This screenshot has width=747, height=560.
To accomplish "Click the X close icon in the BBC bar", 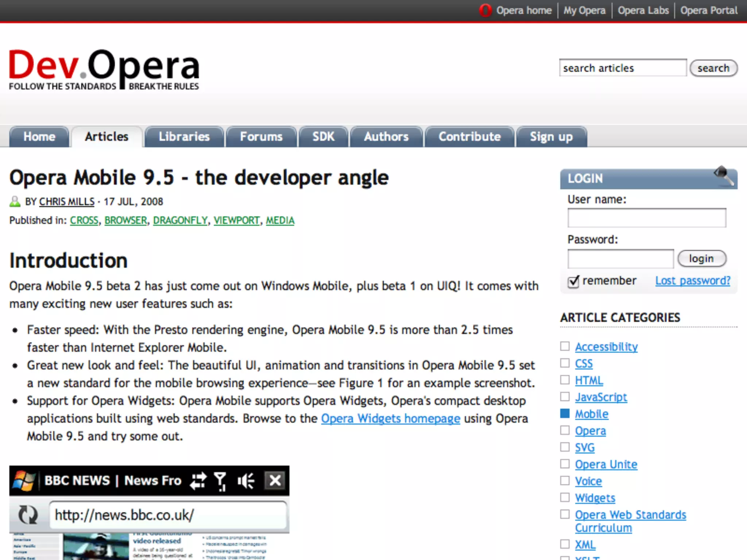I will coord(275,480).
